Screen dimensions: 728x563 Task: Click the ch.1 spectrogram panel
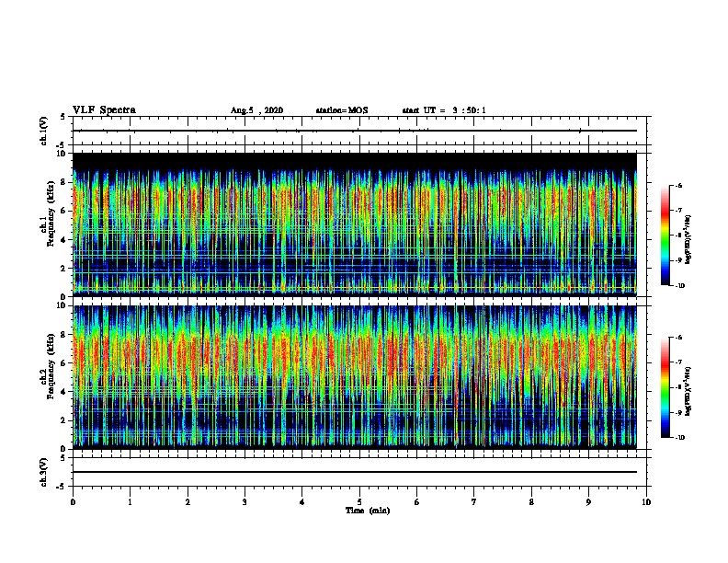click(x=355, y=224)
